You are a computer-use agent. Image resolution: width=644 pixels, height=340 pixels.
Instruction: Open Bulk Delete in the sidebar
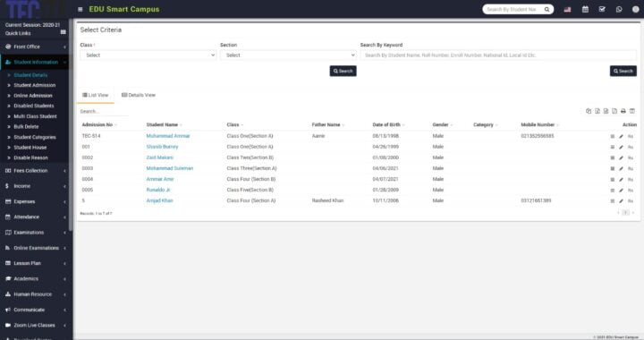[x=26, y=127]
